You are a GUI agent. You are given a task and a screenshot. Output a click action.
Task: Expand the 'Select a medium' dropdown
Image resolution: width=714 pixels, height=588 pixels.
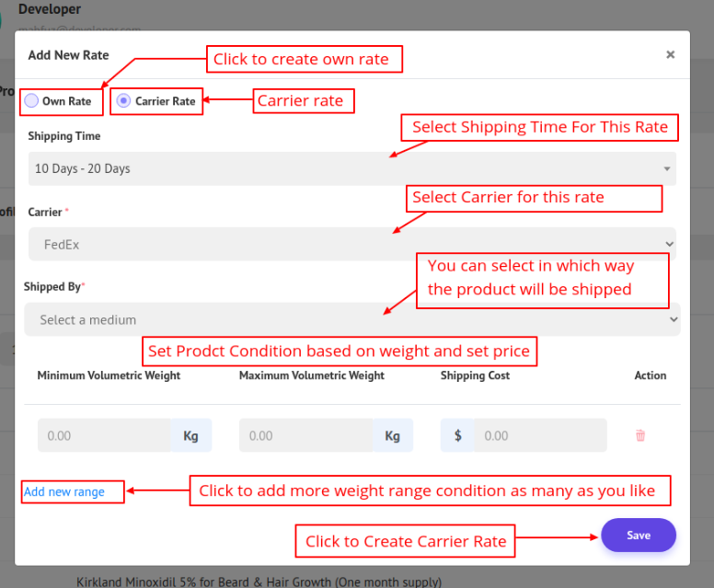[350, 320]
